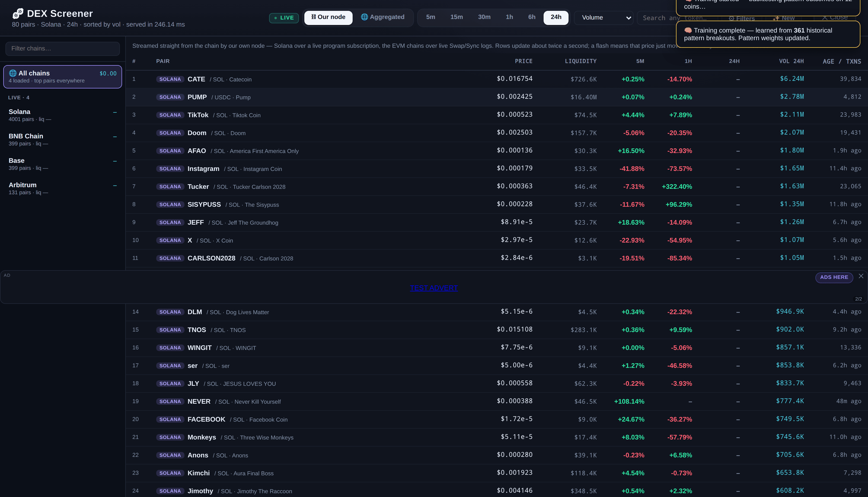The height and width of the screenshot is (497, 868).
Task: Click Kimchi volume $653.8K
Action: coord(790,473)
